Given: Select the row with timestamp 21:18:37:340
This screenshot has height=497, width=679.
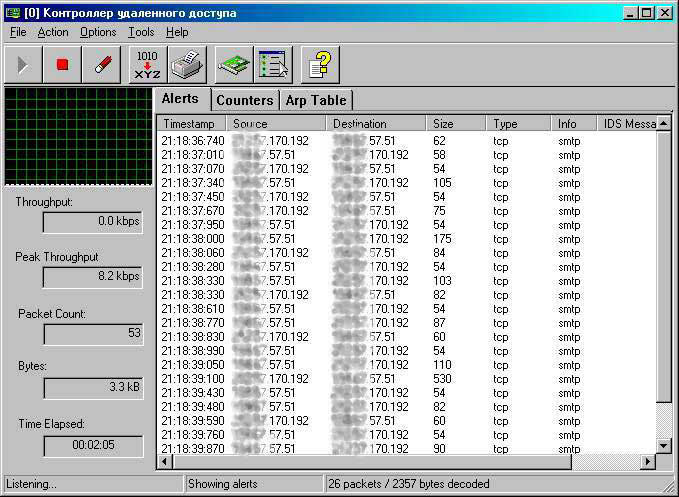Looking at the screenshot, I should point(407,183).
